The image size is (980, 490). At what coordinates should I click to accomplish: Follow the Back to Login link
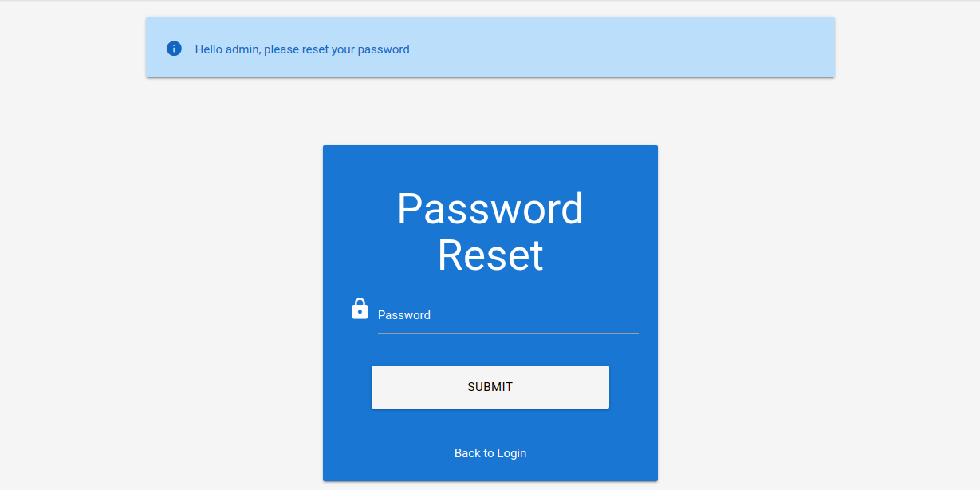click(490, 453)
